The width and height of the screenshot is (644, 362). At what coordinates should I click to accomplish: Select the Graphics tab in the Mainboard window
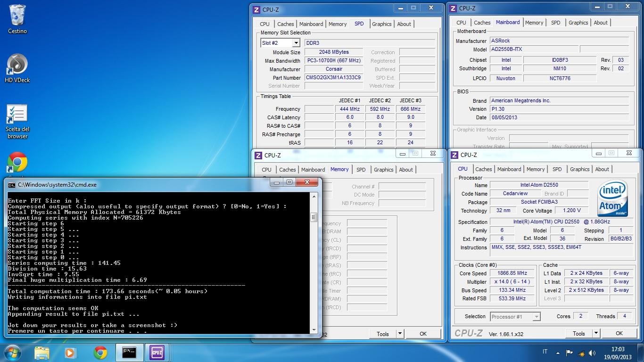pos(578,23)
